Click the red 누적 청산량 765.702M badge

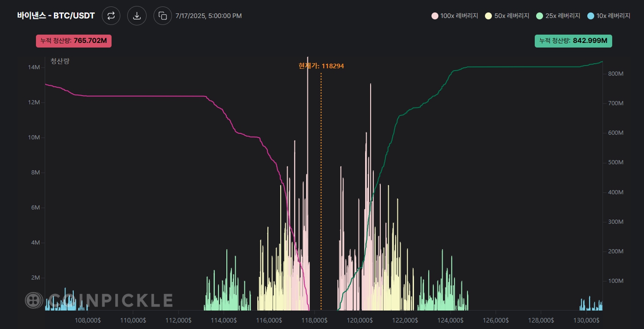coord(74,41)
